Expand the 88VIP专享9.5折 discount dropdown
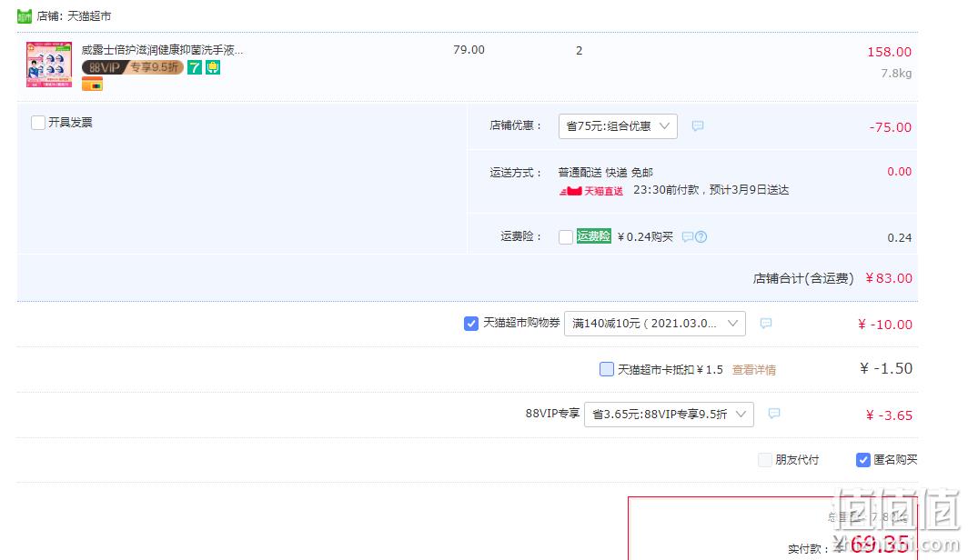The height and width of the screenshot is (560, 968). pyautogui.click(x=670, y=414)
